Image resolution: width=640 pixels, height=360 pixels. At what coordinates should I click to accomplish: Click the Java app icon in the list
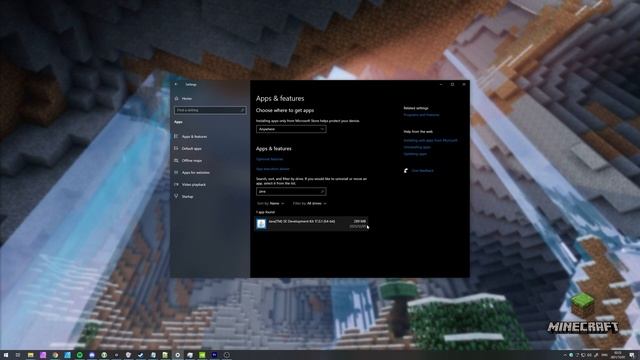pyautogui.click(x=261, y=224)
